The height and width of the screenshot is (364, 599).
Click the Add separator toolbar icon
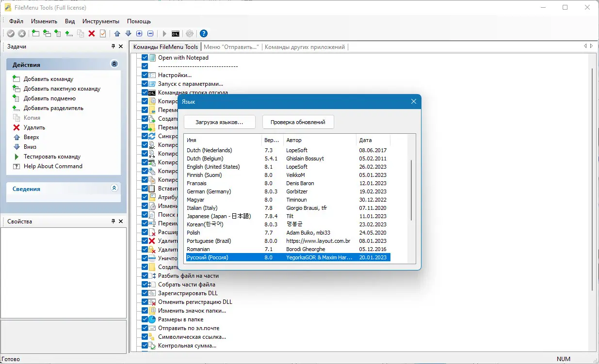[69, 33]
